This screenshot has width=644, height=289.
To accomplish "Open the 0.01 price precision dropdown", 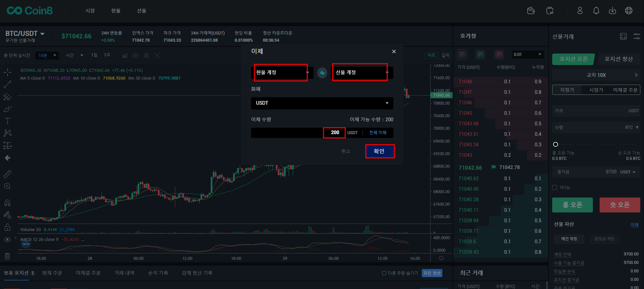I will coord(527,55).
